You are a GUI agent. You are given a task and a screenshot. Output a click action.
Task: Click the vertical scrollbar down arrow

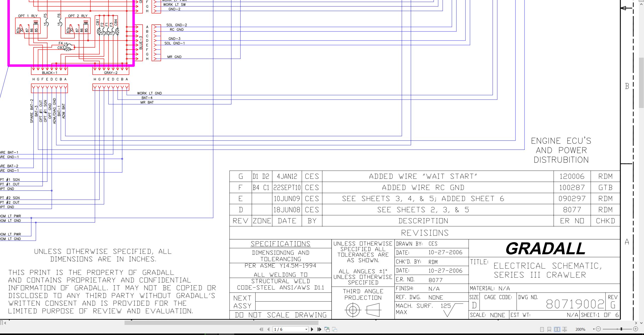[x=641, y=323]
